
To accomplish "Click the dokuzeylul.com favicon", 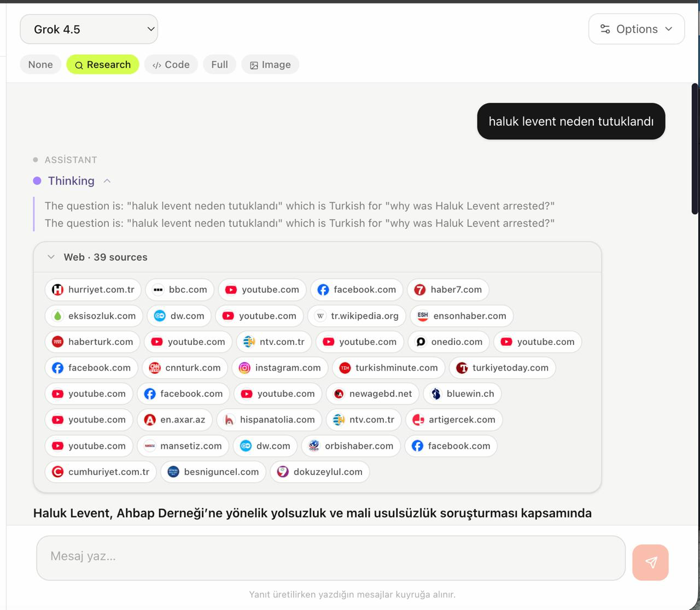I will click(283, 472).
